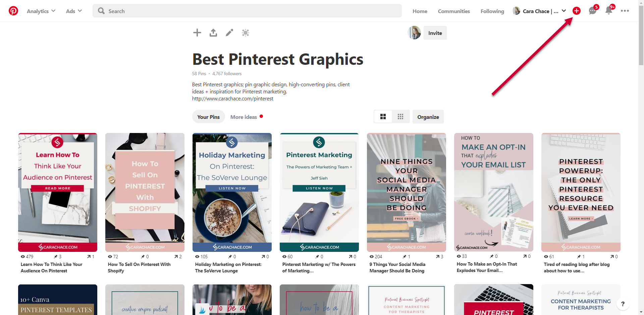Open the 10+ Canva Pinterest Templates pin

coord(58,300)
